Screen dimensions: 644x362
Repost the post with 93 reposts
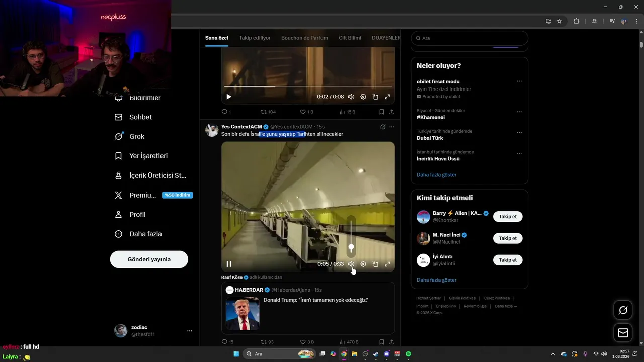point(267,342)
